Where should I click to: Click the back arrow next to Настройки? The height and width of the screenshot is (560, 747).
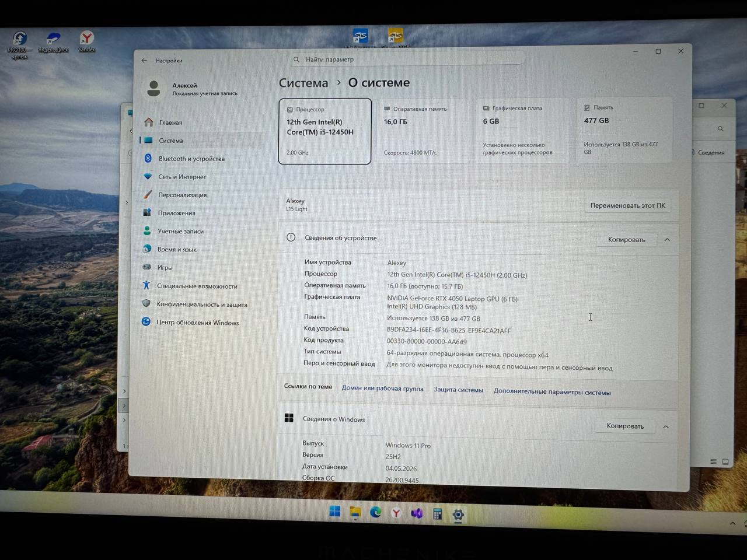tap(144, 60)
